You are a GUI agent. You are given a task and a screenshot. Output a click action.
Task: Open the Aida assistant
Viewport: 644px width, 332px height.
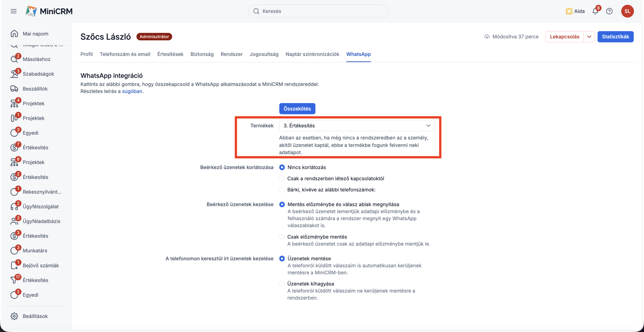575,11
